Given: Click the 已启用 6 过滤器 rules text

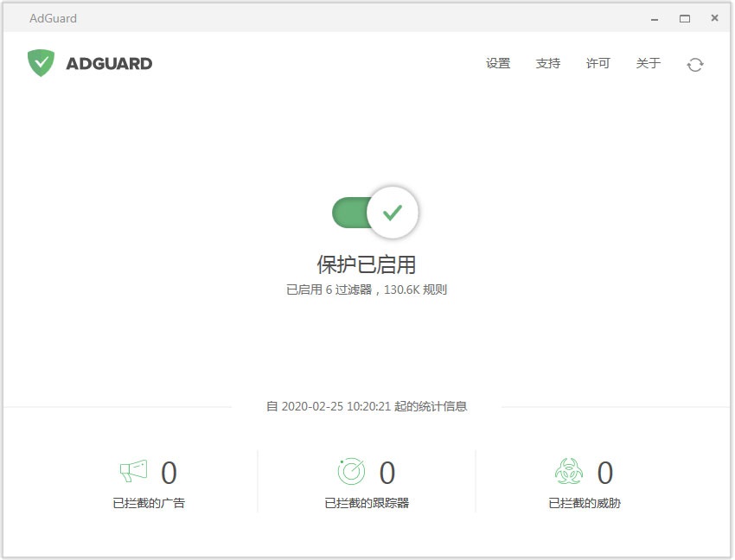Looking at the screenshot, I should (367, 290).
